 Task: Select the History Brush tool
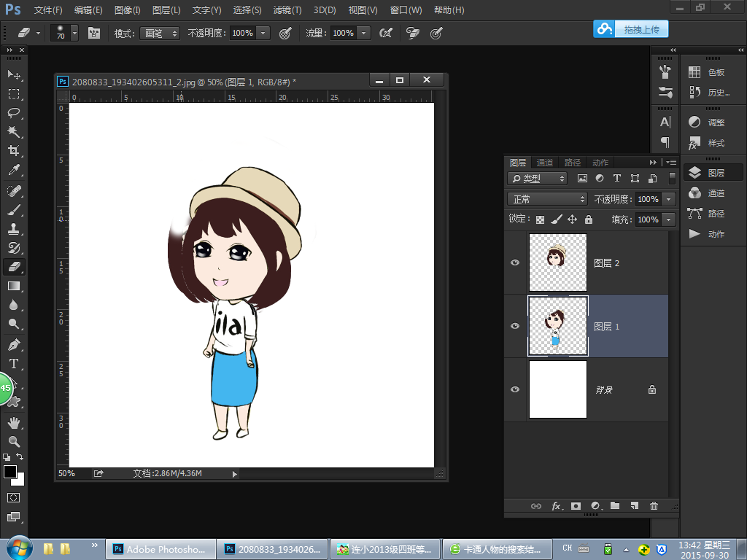(x=14, y=248)
